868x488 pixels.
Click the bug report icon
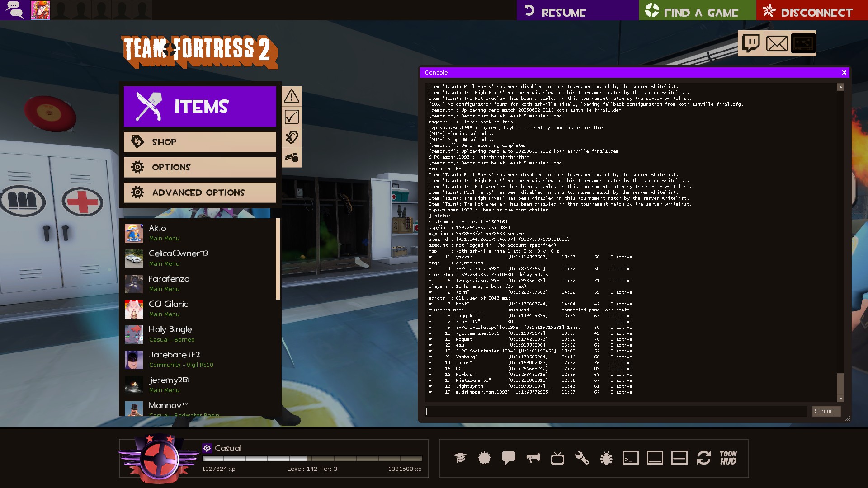click(606, 458)
